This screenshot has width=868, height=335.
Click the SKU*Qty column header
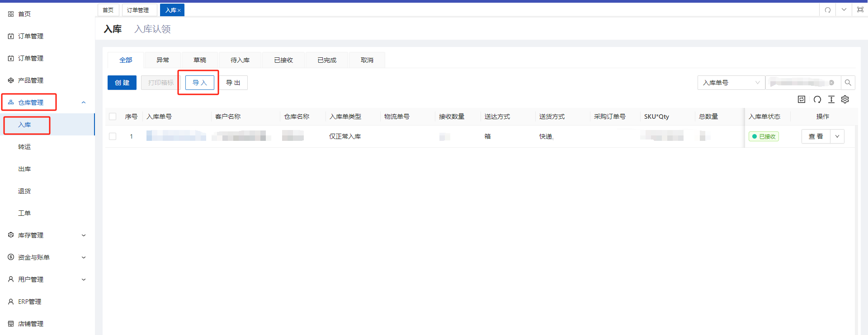(656, 116)
